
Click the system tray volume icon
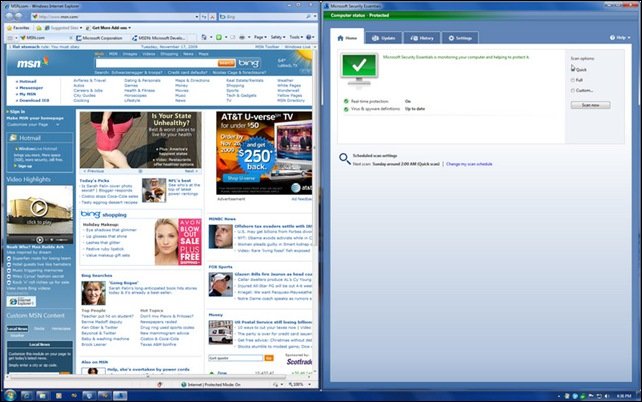click(606, 396)
